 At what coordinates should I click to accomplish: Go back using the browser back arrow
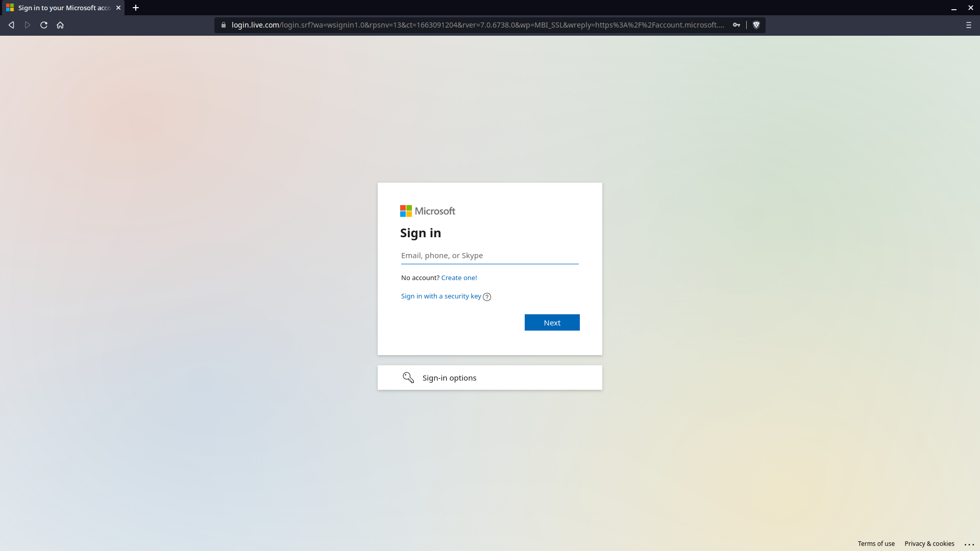[x=11, y=25]
